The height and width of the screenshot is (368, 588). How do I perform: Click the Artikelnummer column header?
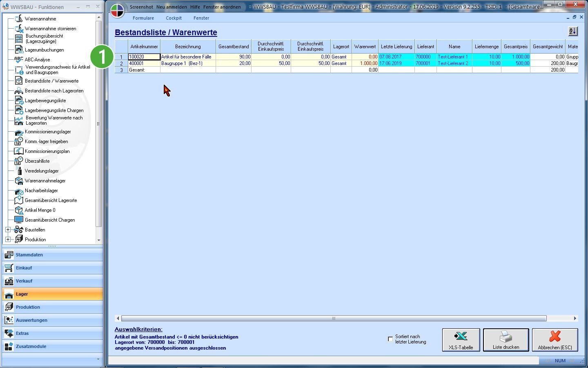pos(144,47)
